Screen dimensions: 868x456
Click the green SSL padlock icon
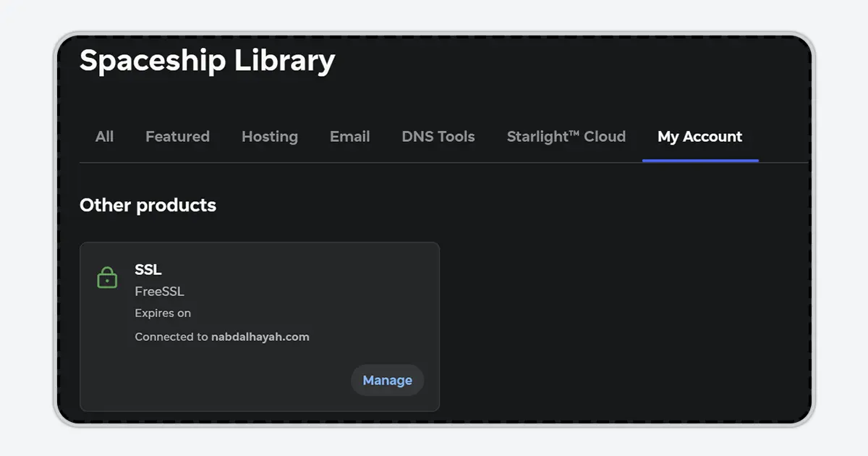click(107, 277)
